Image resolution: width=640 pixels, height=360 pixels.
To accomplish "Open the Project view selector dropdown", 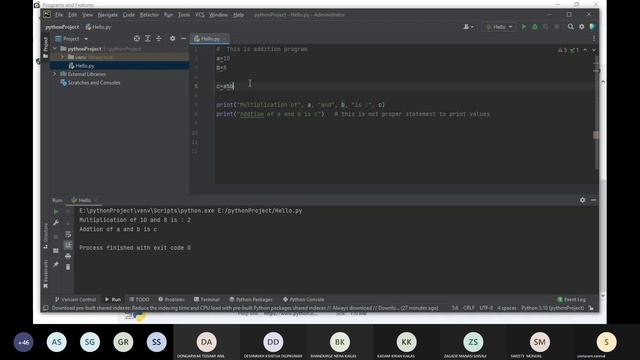I will [x=71, y=39].
